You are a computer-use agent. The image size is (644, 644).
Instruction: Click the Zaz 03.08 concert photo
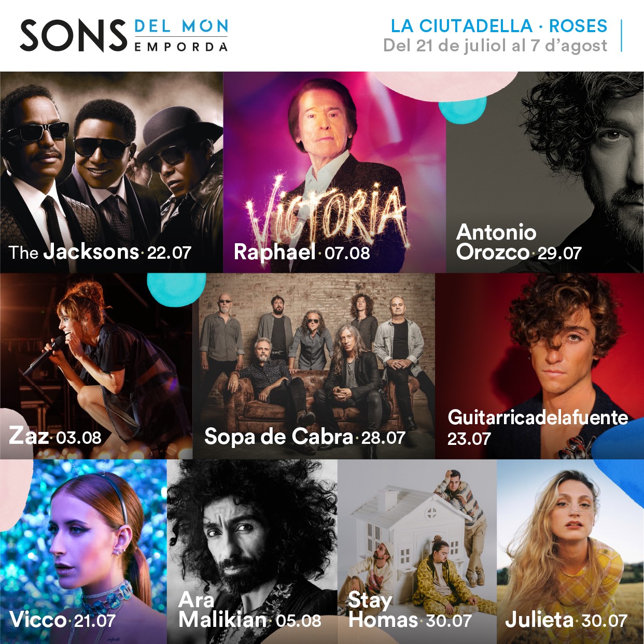point(96,366)
